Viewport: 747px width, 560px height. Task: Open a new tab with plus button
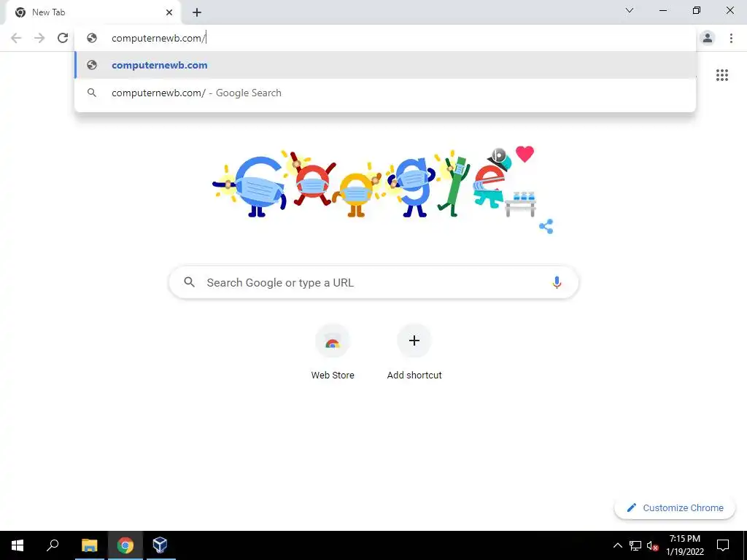point(197,12)
